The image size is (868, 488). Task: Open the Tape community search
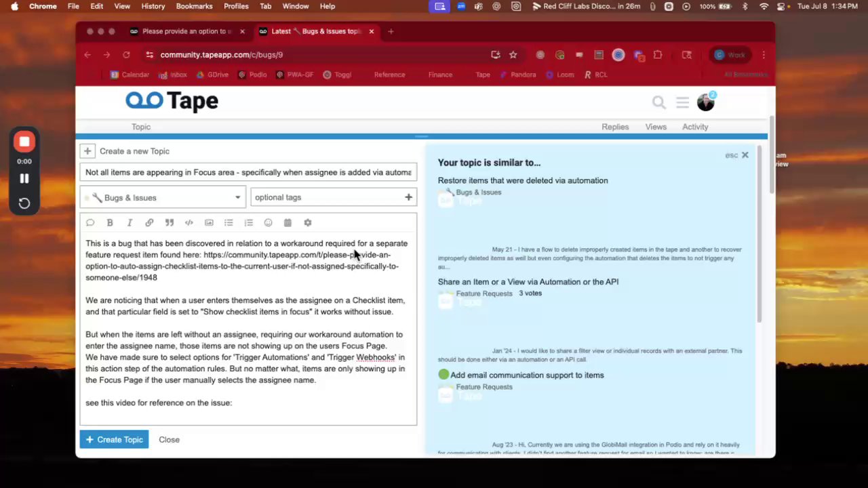658,102
